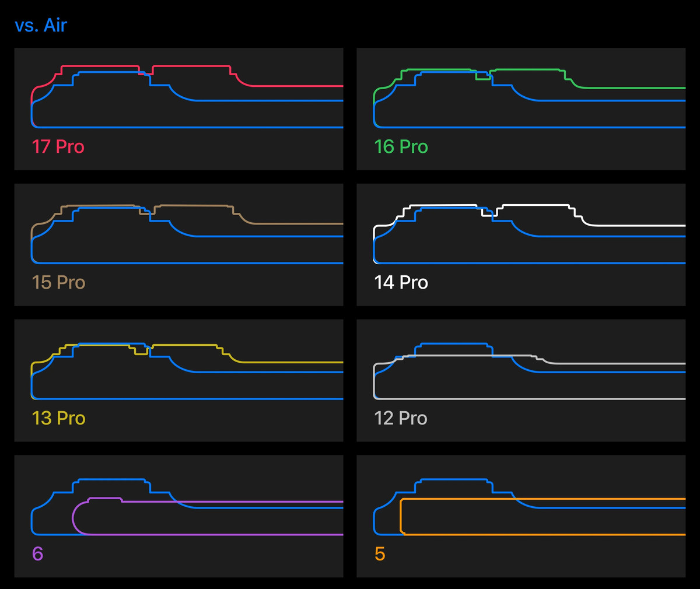The width and height of the screenshot is (700, 589).
Task: Open the 13 Pro comparison card
Action: (178, 381)
